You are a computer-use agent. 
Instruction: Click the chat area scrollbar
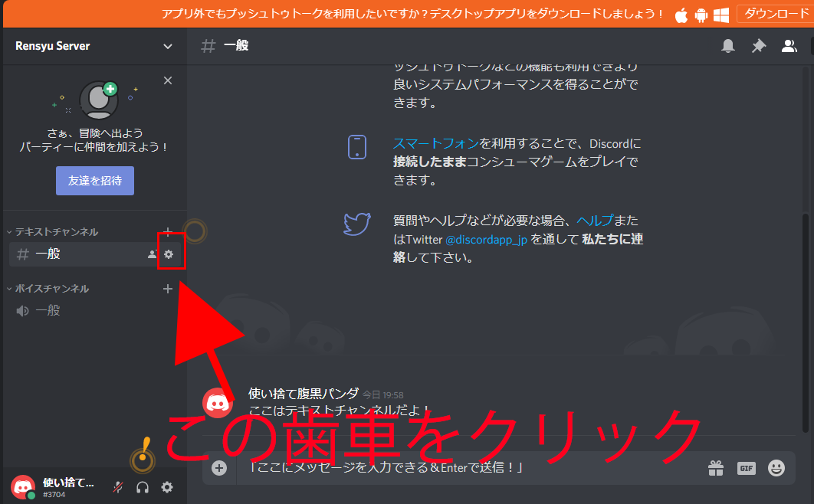click(805, 322)
